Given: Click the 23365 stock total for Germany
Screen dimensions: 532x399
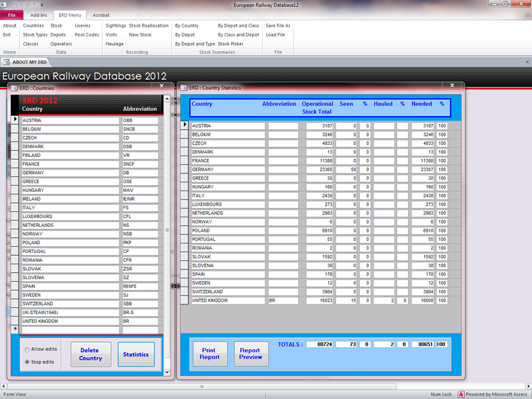Looking at the screenshot, I should (x=319, y=169).
